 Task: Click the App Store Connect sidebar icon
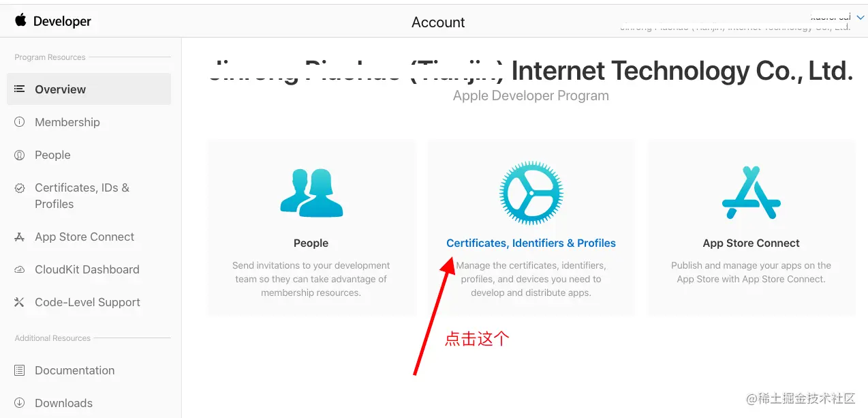coord(20,237)
